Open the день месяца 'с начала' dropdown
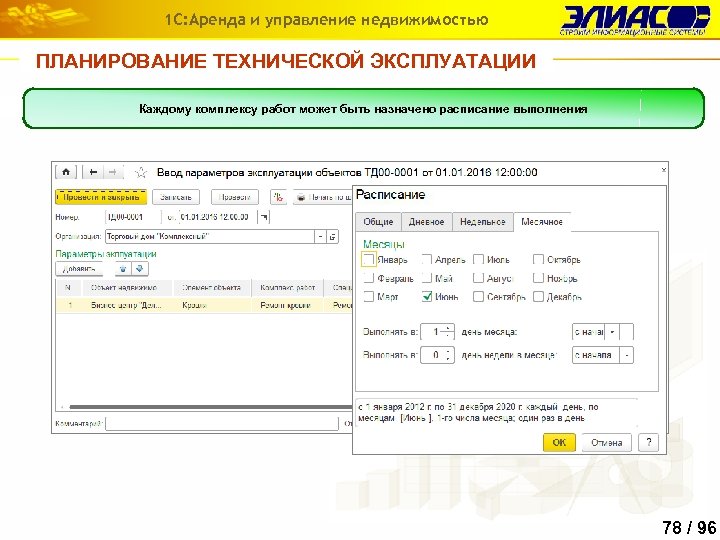The height and width of the screenshot is (540, 720). click(612, 332)
